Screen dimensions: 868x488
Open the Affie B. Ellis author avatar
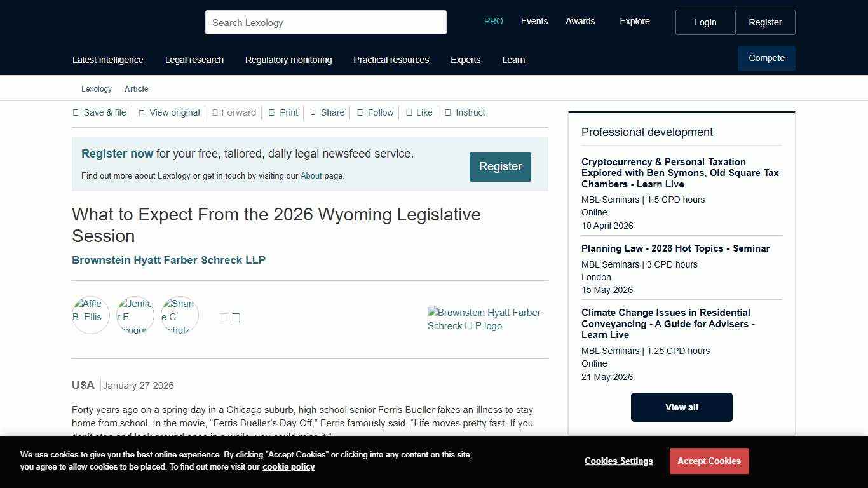(90, 315)
